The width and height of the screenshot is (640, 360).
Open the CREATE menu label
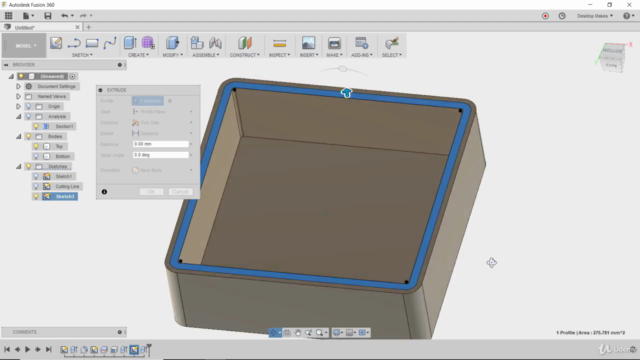[x=138, y=55]
